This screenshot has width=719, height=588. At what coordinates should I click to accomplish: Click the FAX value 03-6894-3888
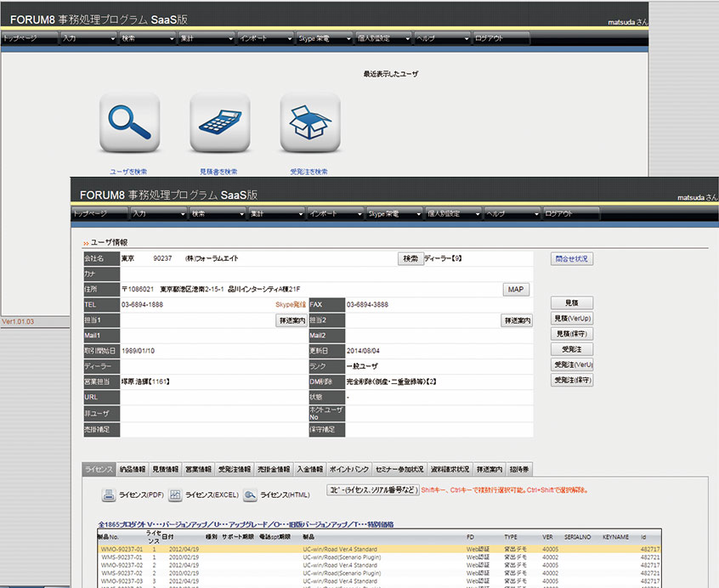point(367,305)
